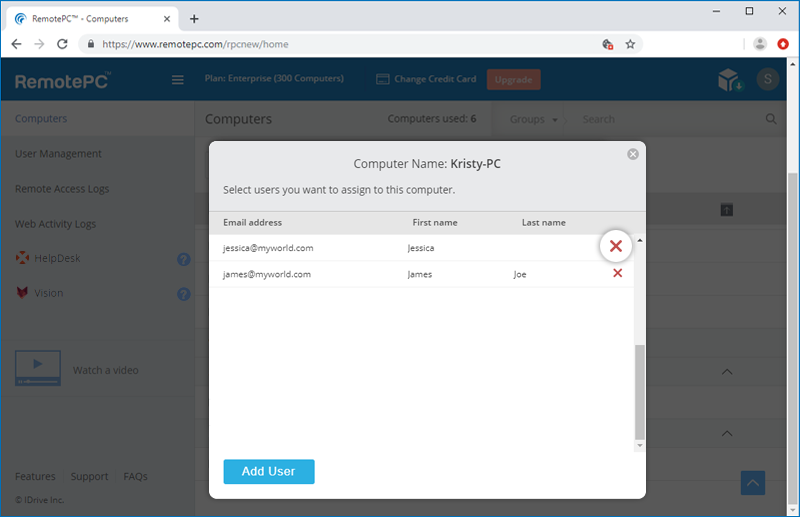800x517 pixels.
Task: Click the first name James cell
Action: (x=420, y=275)
